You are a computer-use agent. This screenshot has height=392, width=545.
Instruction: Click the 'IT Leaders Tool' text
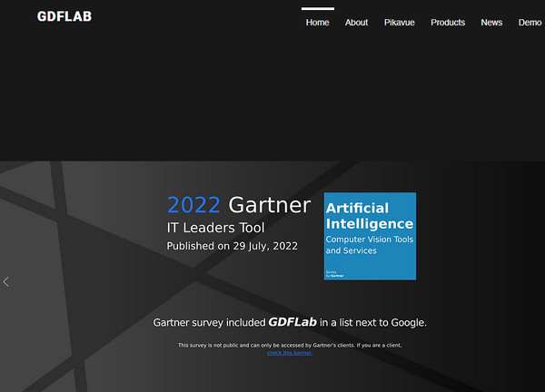(215, 228)
